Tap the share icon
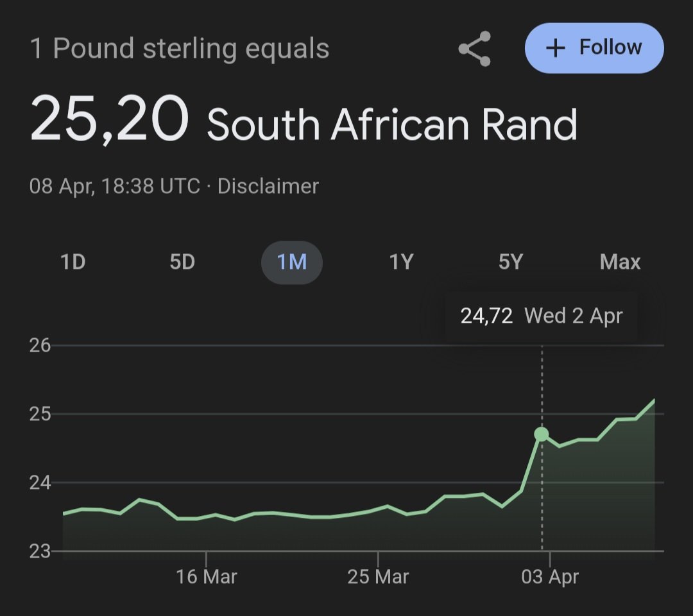Viewport: 693px width, 616px height. 475,49
